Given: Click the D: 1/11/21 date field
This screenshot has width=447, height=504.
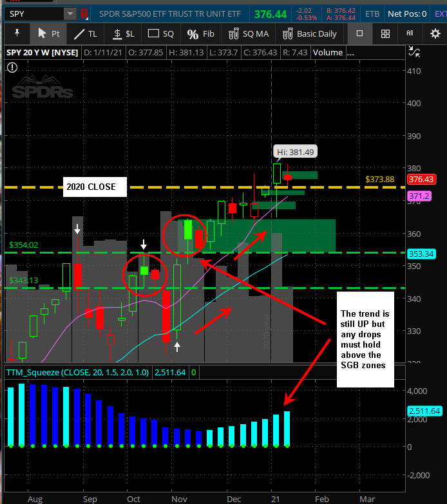Looking at the screenshot, I should coord(102,52).
